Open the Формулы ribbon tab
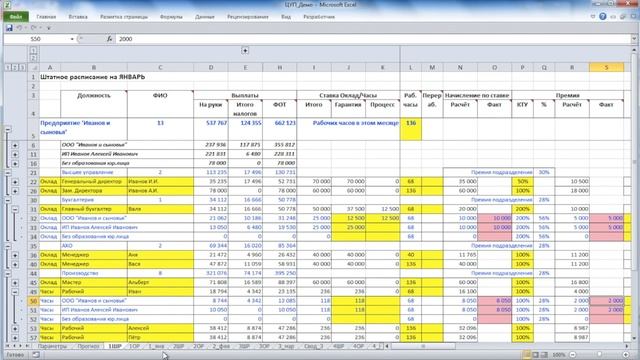The image size is (640, 360). click(x=171, y=17)
